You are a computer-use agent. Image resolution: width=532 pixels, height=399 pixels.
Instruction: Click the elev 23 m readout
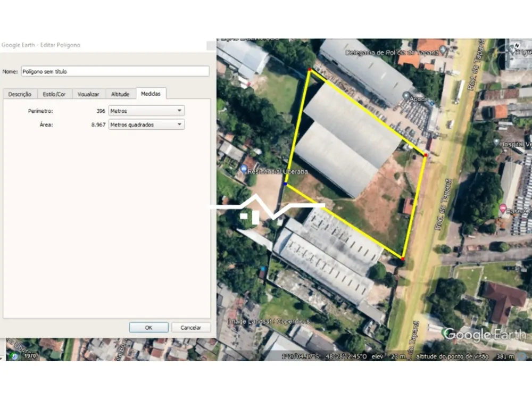(388, 356)
